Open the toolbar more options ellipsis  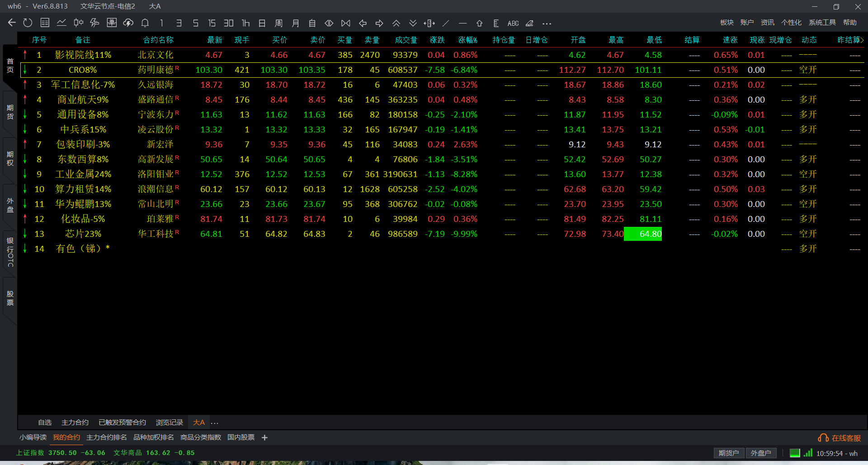pyautogui.click(x=547, y=23)
